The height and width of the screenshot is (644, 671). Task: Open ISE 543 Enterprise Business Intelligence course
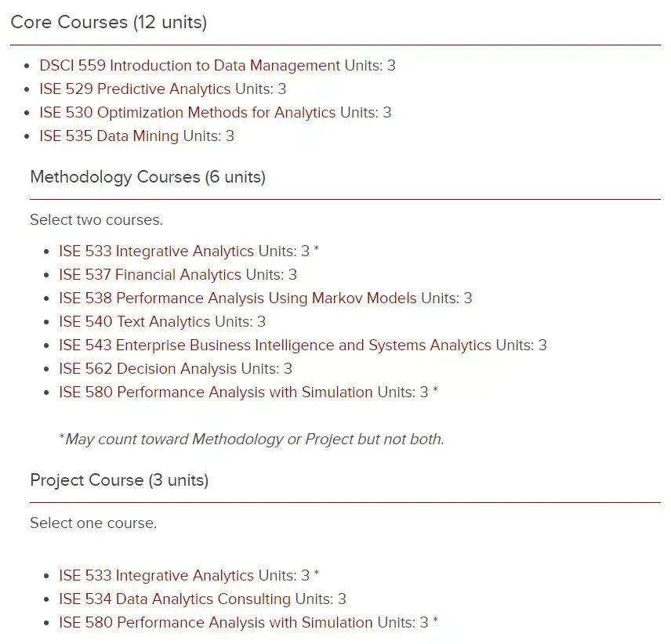click(x=275, y=345)
